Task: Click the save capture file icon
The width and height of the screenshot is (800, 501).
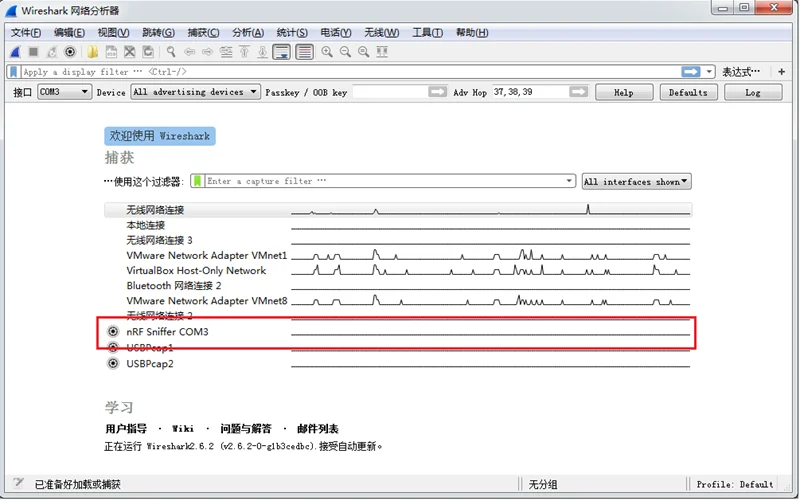Action: coord(111,52)
